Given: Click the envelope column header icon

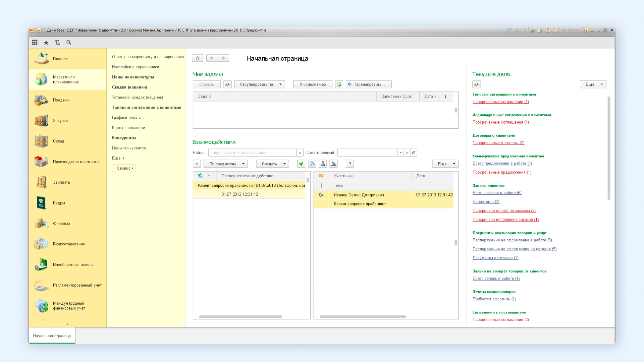Looking at the screenshot, I should click(x=321, y=176).
